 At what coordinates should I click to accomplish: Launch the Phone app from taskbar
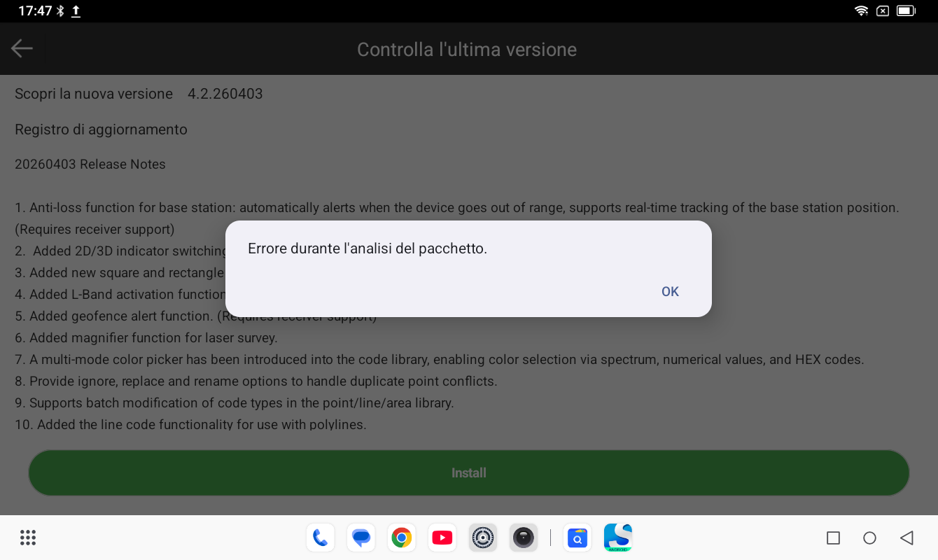pos(320,538)
